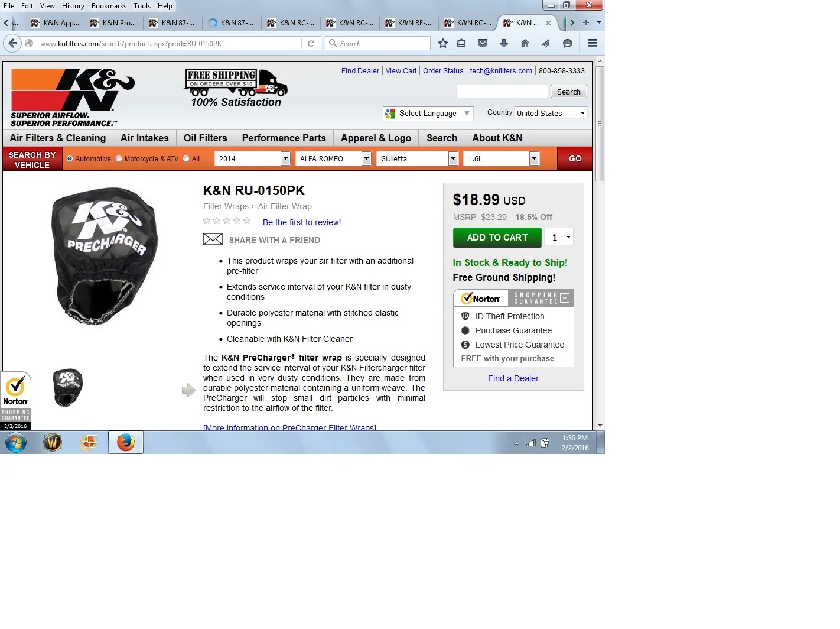Click the Share With a Friend envelope icon
Viewport: 840px width, 629px height.
[x=213, y=239]
